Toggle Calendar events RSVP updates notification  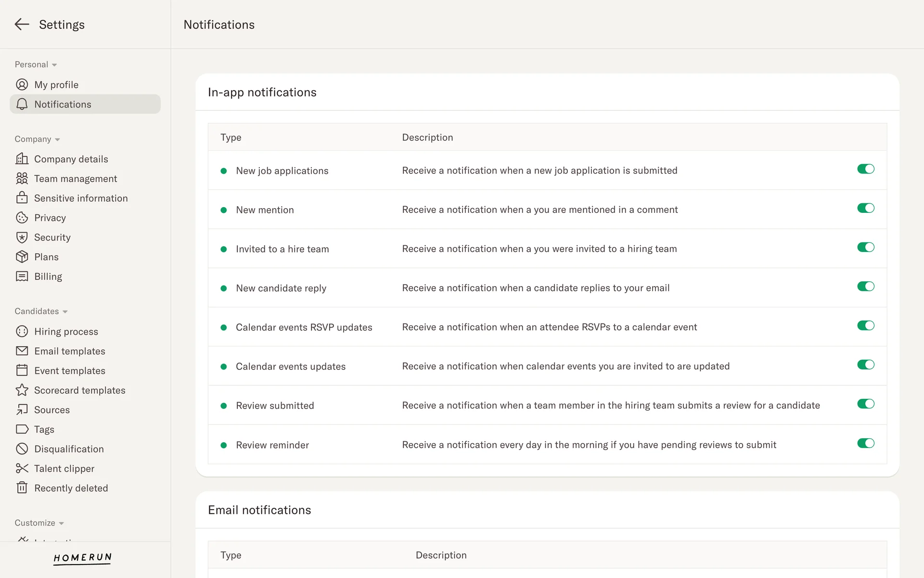click(865, 326)
